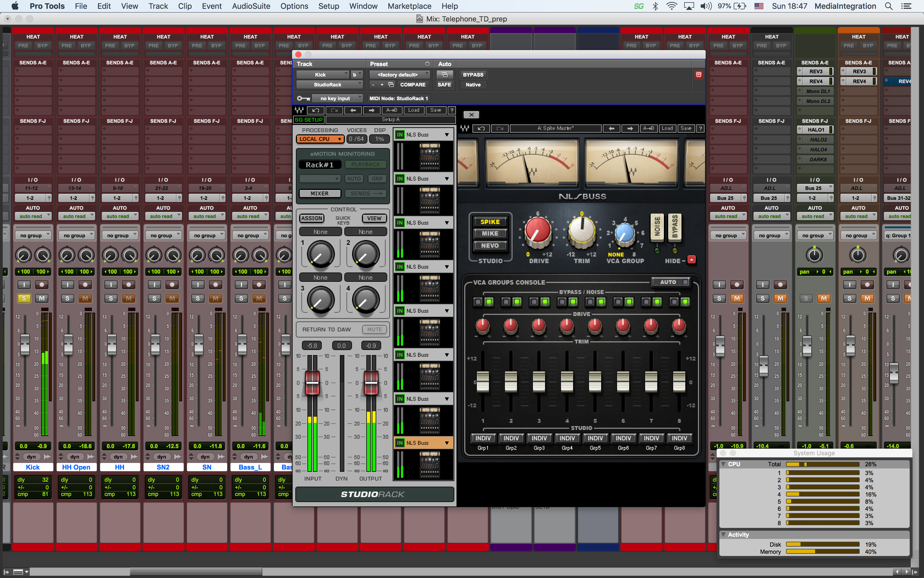
Task: Click the StudioRack undo arrow icon
Action: click(315, 110)
